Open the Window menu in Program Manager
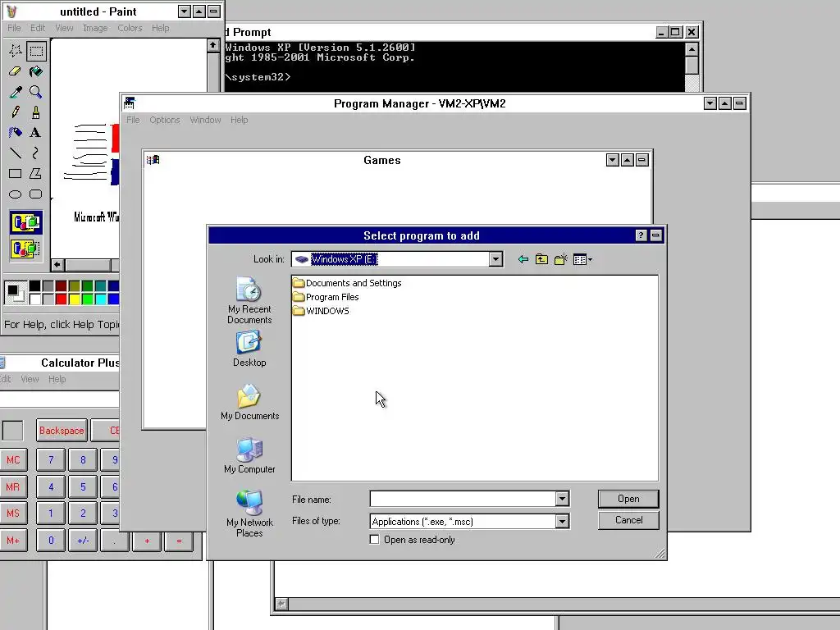The image size is (840, 630). pyautogui.click(x=205, y=120)
